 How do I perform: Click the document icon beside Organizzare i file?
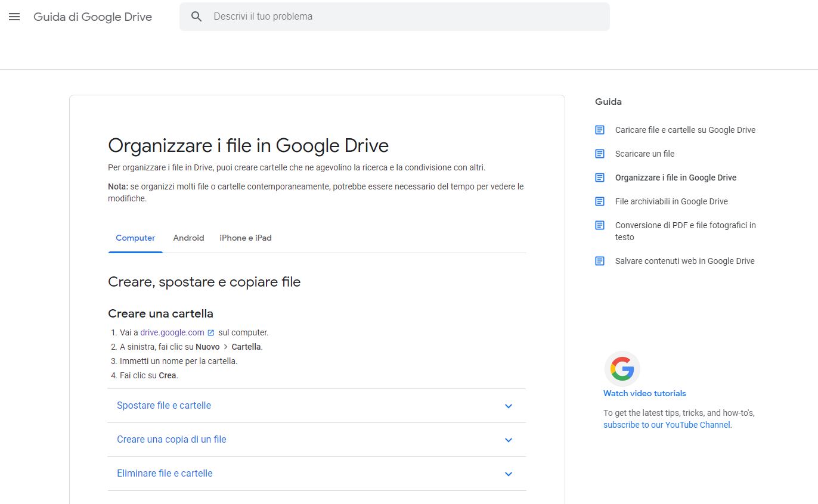(600, 178)
